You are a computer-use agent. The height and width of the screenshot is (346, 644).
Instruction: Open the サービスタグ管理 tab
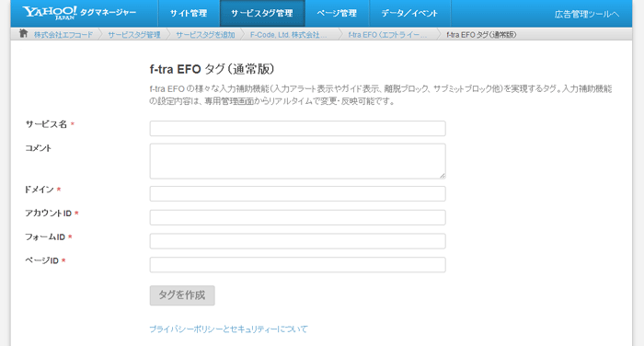(x=262, y=13)
